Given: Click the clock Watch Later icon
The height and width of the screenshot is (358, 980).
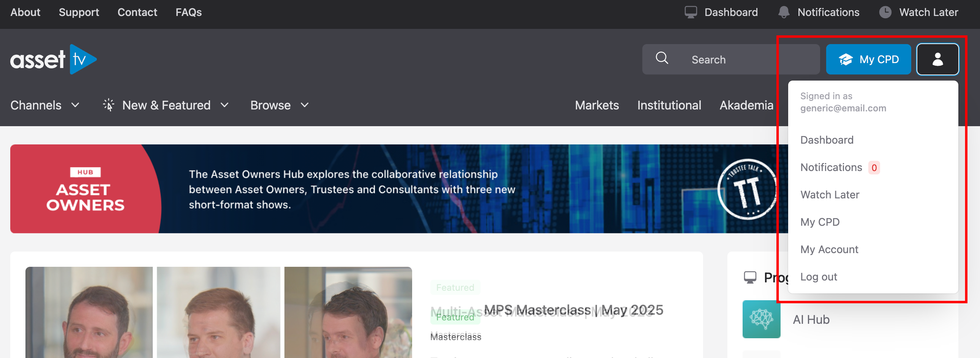Looking at the screenshot, I should click(885, 12).
